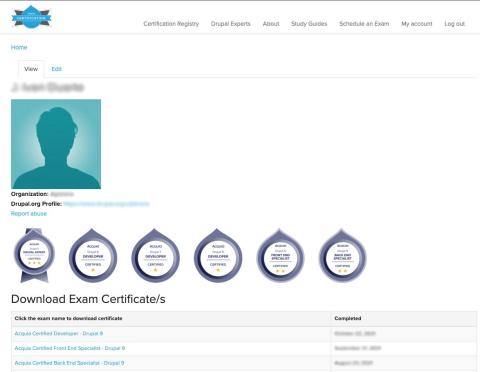Click the Report abuse link

click(29, 214)
